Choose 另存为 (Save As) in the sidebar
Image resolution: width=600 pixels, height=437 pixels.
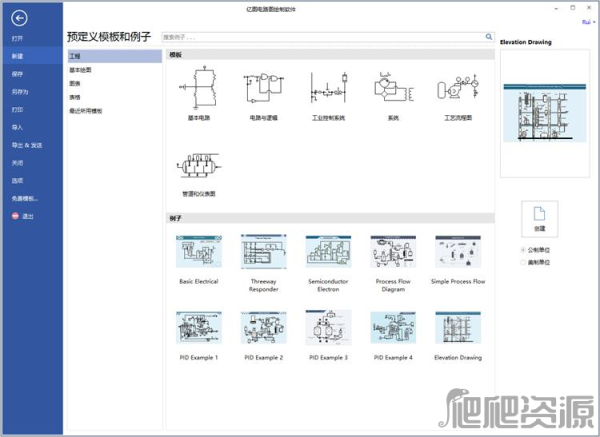tap(20, 92)
